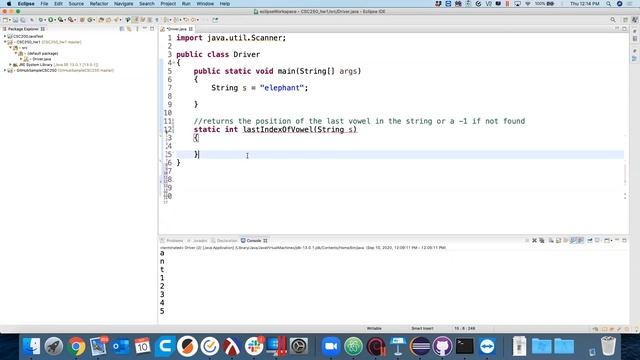Viewport: 640px width, 360px height.
Task: Remove all terminated launches in Console
Action: pyautogui.click(x=542, y=241)
